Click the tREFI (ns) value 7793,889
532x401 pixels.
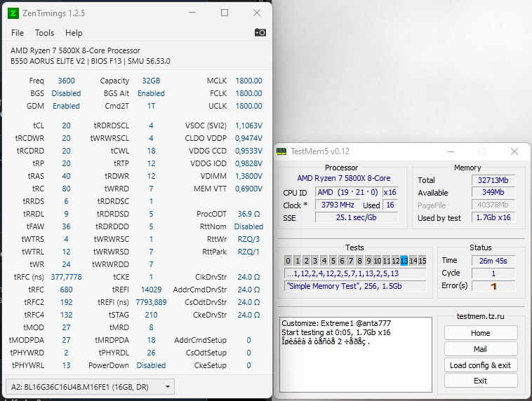coord(151,302)
